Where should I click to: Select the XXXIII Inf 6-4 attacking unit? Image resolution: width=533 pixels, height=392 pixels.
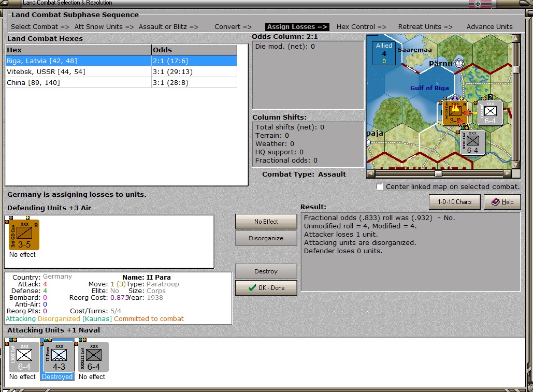pos(93,357)
